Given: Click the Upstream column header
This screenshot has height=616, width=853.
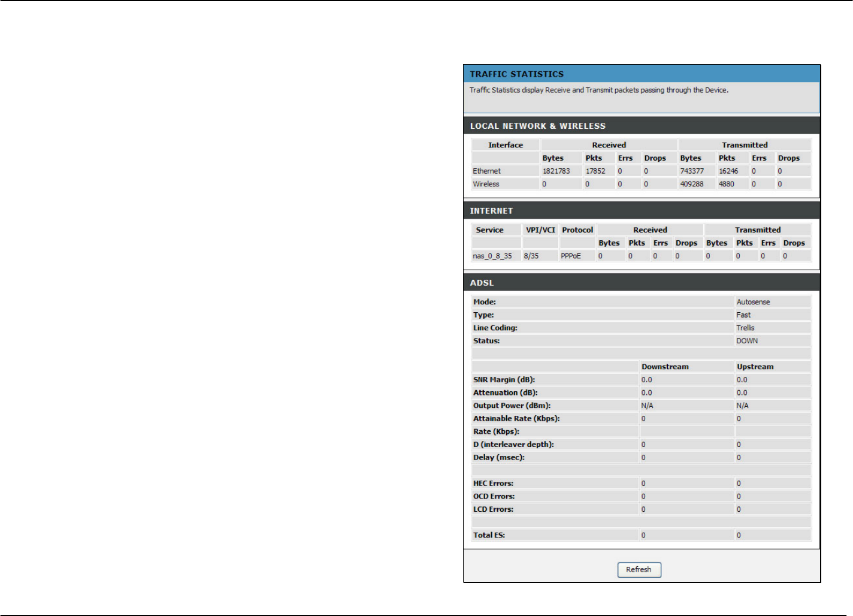Looking at the screenshot, I should point(755,367).
